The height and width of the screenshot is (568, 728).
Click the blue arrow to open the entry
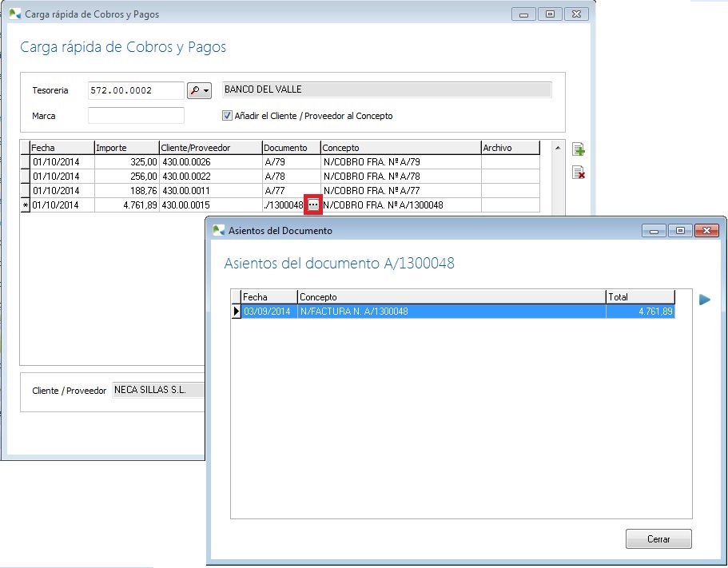pos(704,300)
